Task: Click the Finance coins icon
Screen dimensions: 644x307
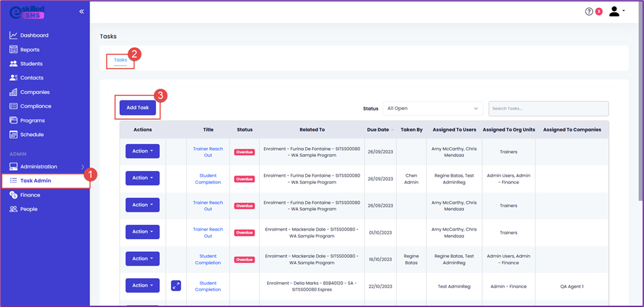Action: click(13, 195)
